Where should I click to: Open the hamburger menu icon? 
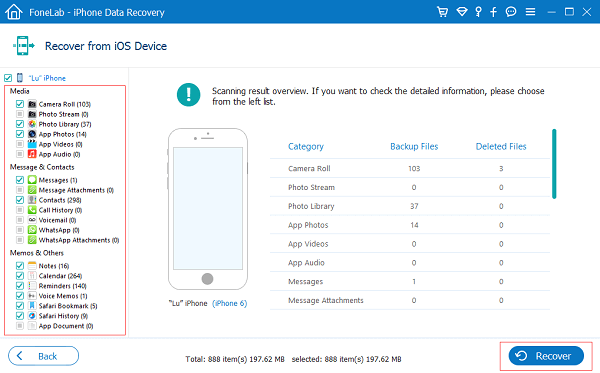click(530, 12)
